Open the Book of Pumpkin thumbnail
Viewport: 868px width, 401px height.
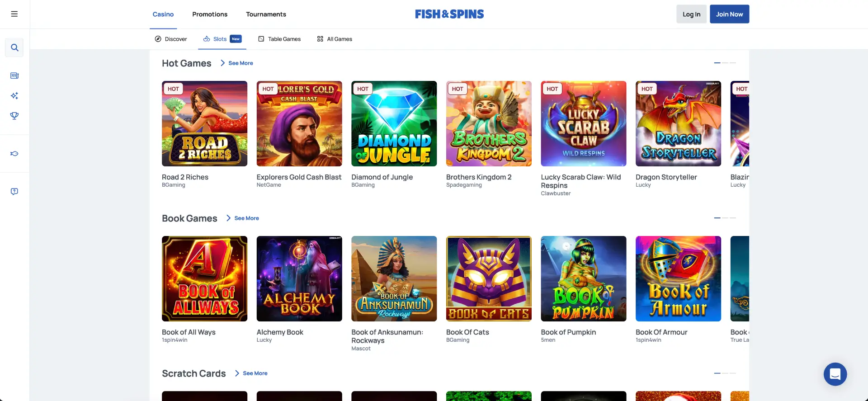click(x=584, y=278)
